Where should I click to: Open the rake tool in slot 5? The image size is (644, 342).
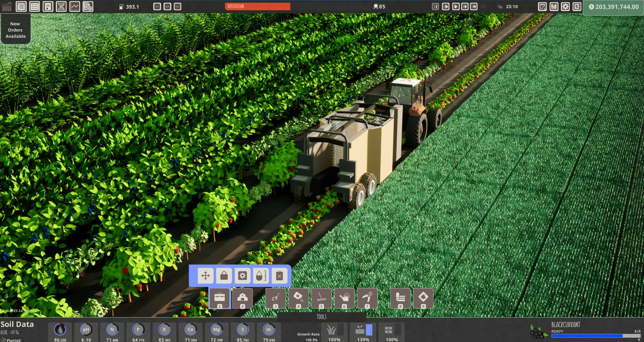[322, 298]
